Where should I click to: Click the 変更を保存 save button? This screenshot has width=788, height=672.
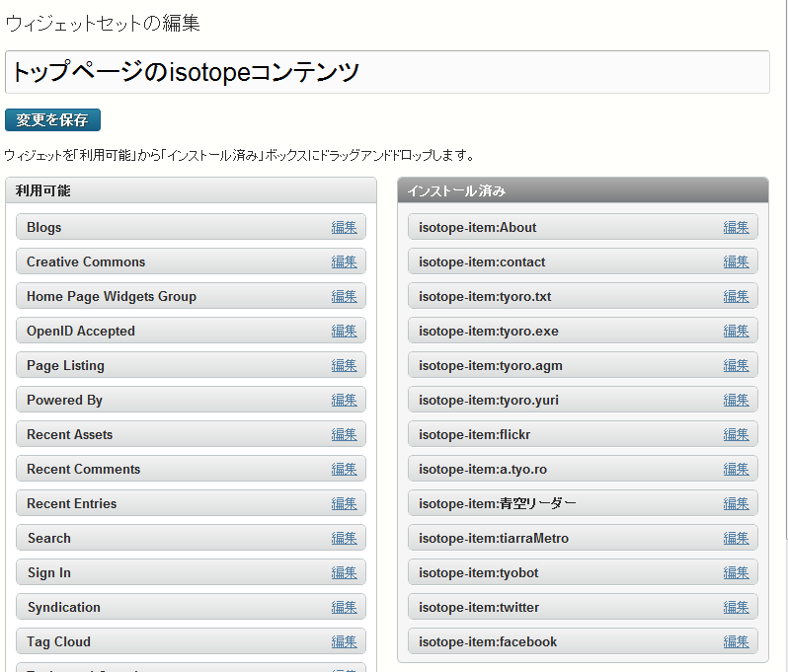click(52, 120)
